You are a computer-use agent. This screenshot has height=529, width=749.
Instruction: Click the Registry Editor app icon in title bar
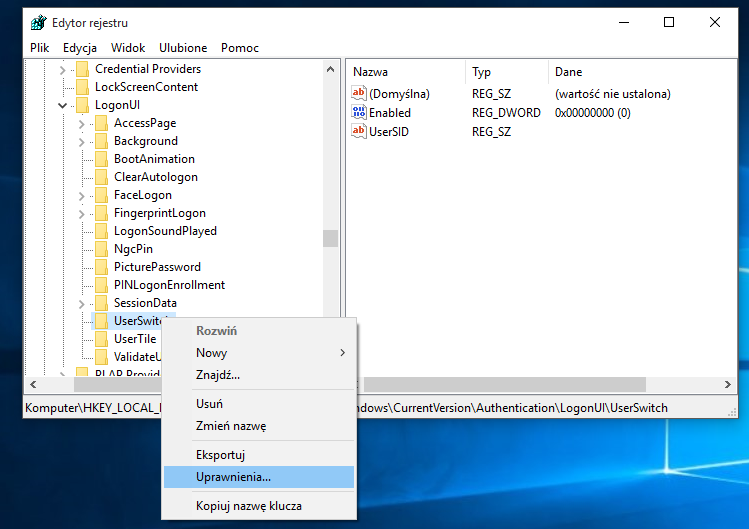[39, 22]
